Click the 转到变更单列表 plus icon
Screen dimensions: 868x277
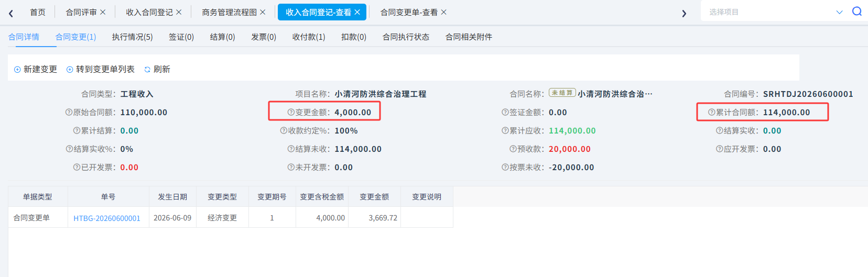(70, 70)
